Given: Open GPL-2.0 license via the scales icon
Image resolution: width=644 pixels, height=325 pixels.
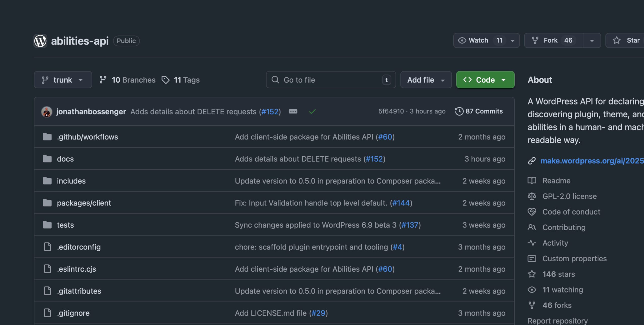Looking at the screenshot, I should (532, 196).
